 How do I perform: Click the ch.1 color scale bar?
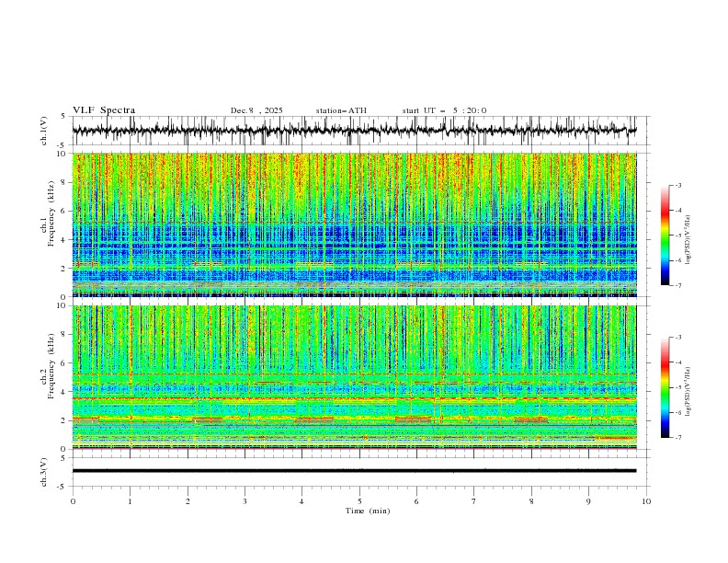coord(665,236)
